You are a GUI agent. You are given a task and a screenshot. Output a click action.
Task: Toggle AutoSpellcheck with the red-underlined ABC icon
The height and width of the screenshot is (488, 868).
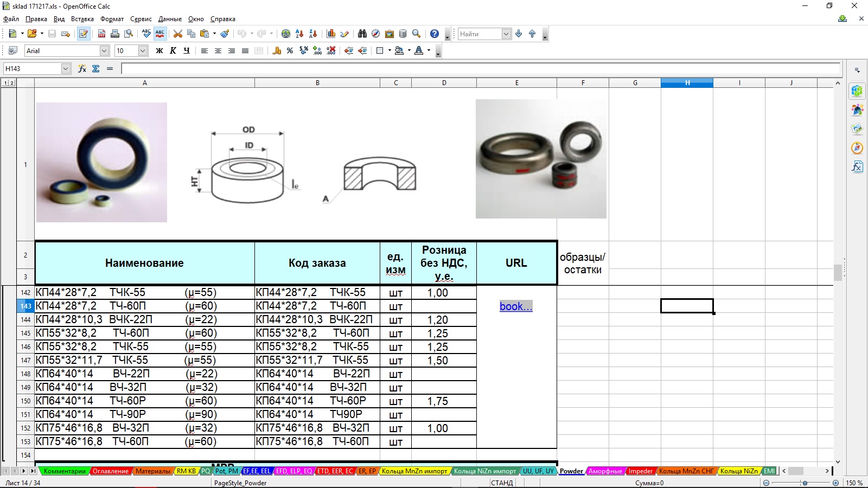point(159,34)
